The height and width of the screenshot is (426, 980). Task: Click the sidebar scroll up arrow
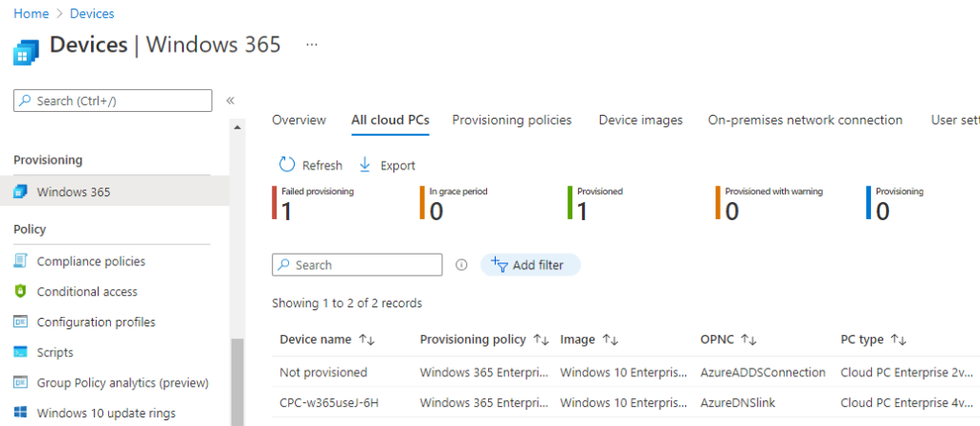click(x=237, y=127)
